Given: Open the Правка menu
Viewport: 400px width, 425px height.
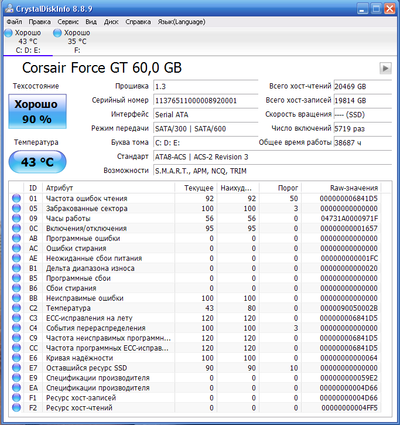Looking at the screenshot, I should pyautogui.click(x=40, y=22).
